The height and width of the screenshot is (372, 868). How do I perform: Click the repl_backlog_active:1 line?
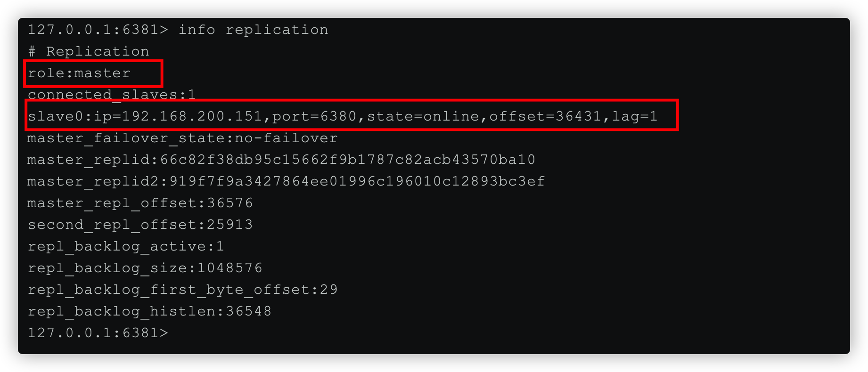(126, 246)
